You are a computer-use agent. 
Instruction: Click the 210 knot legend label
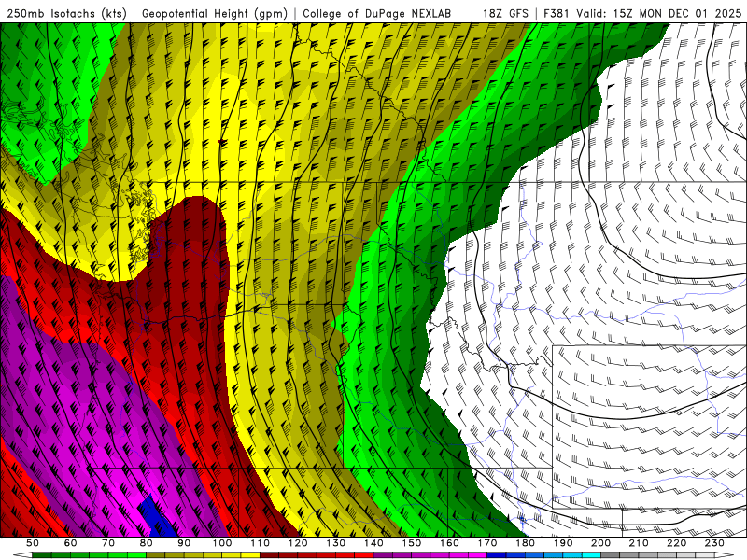coord(639,543)
